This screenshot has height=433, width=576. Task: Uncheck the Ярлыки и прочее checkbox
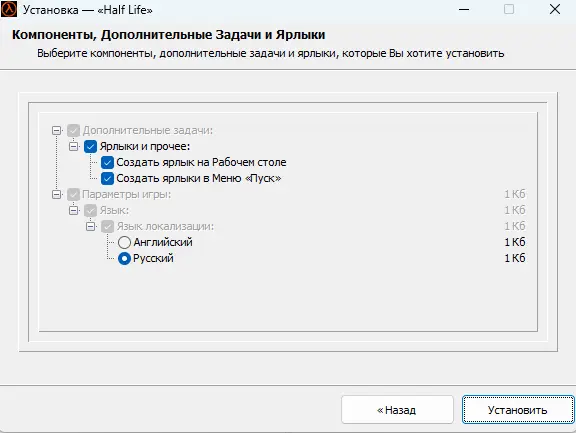[x=90, y=147]
